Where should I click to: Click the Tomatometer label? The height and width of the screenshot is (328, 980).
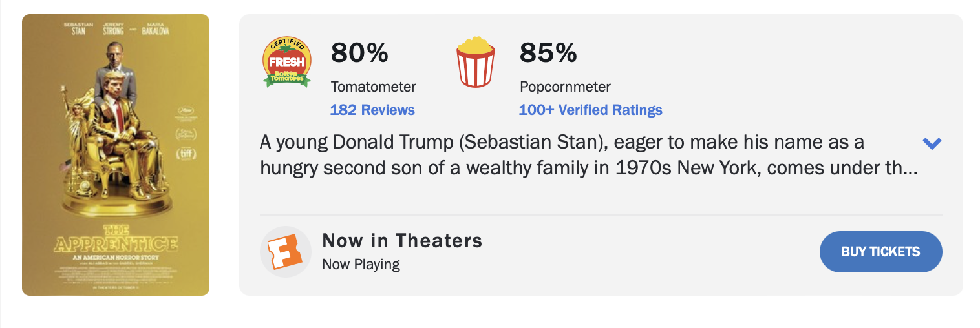[374, 87]
